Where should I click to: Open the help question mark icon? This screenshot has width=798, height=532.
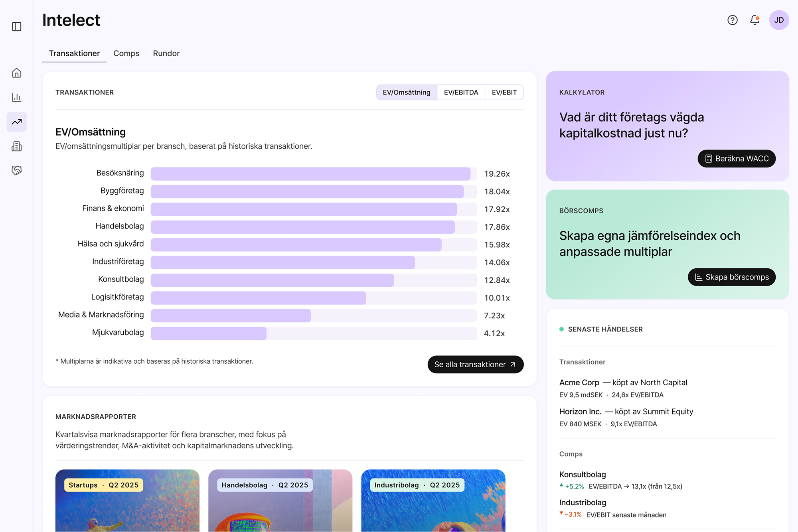pyautogui.click(x=733, y=20)
